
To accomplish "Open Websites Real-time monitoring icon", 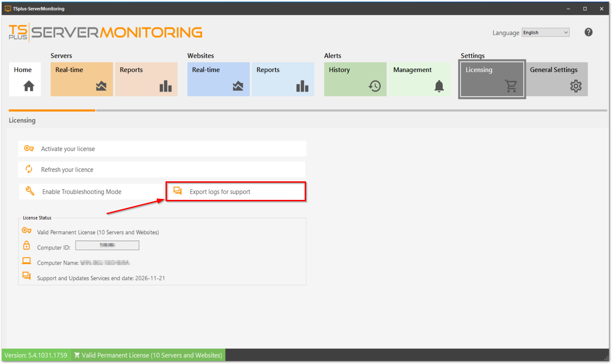I will tap(238, 86).
